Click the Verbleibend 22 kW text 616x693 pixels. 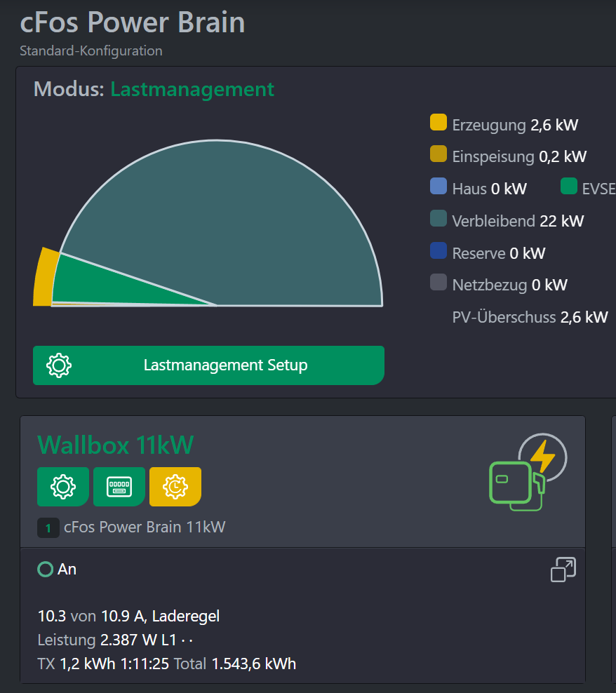(x=518, y=221)
